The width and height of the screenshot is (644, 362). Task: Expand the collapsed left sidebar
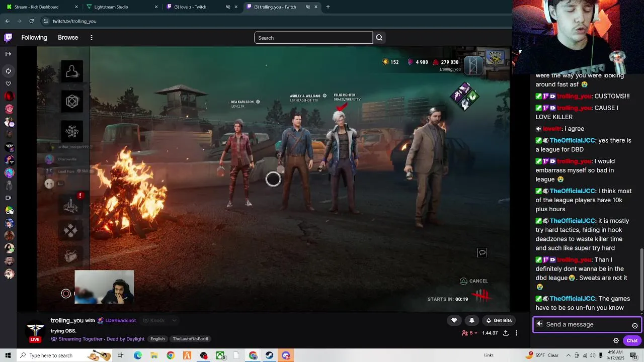[8, 54]
